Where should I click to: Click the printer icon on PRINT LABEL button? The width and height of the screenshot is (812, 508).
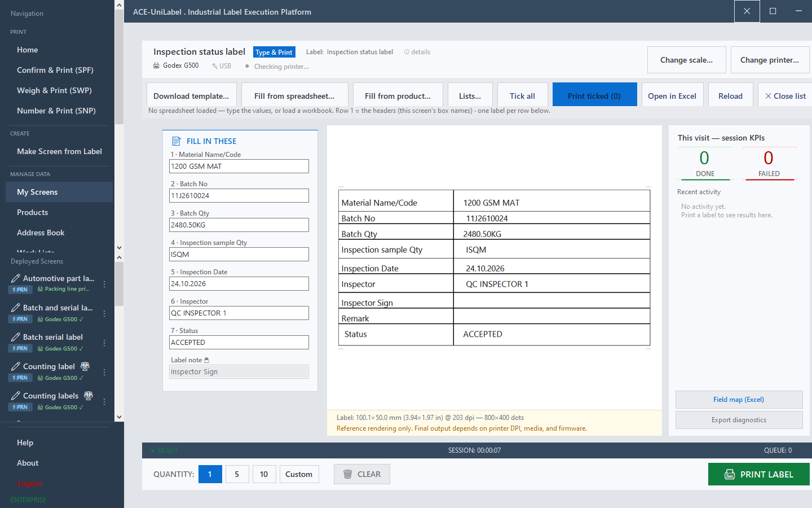pos(730,474)
